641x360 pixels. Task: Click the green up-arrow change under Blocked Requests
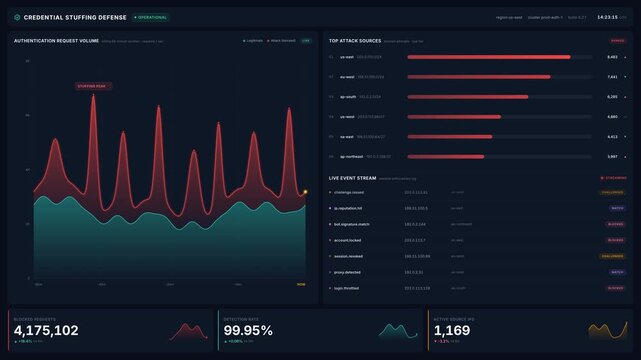23,341
